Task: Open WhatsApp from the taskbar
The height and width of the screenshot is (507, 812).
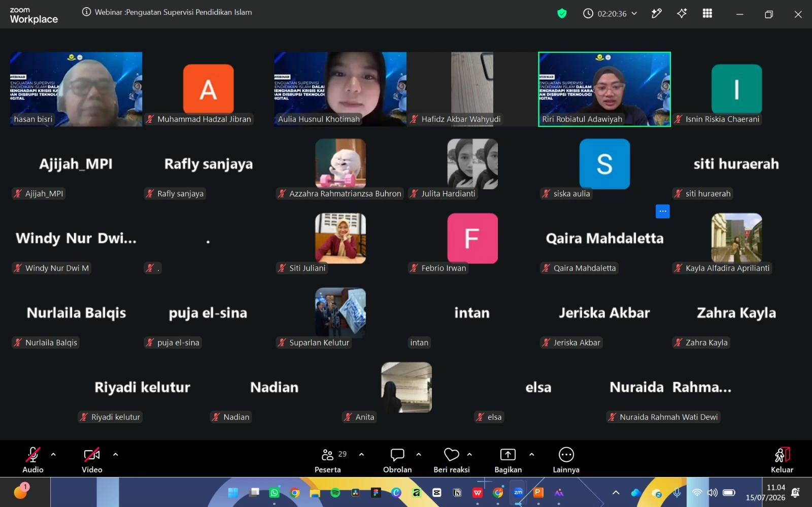Action: click(x=275, y=492)
